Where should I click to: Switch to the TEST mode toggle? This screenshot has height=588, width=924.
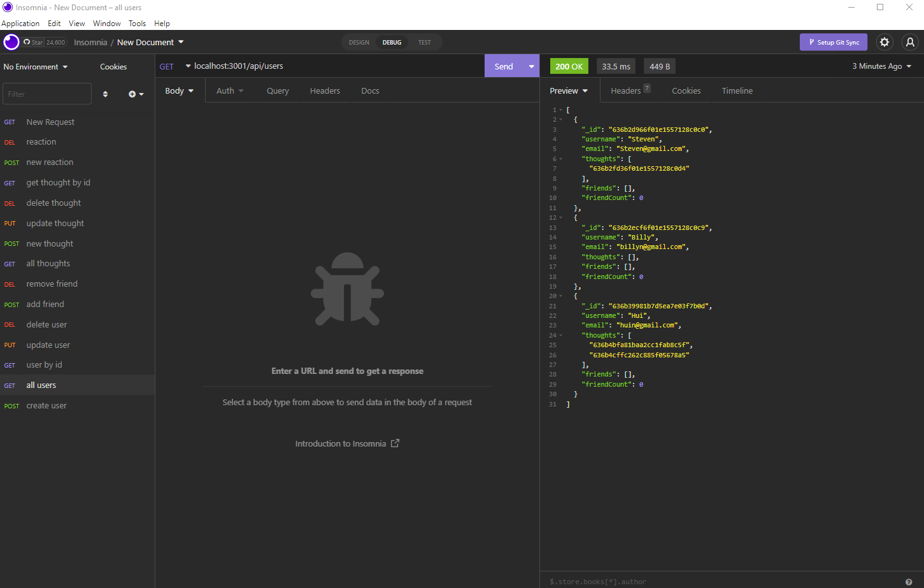click(x=425, y=42)
